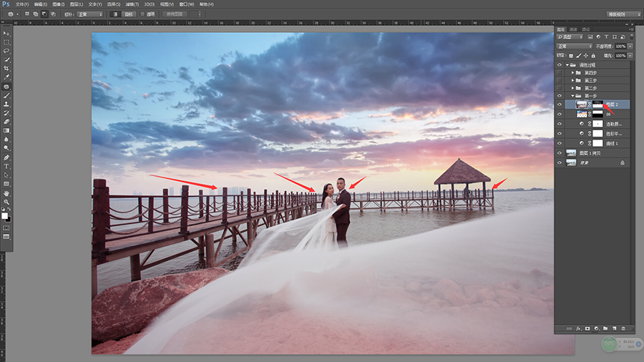
Task: Open the 滤镜 menu
Action: coord(132,4)
